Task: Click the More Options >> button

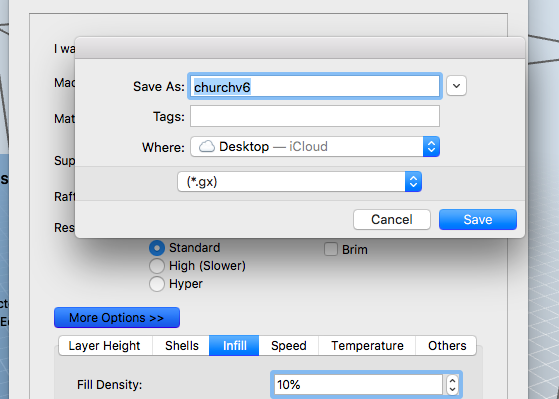Action: (117, 317)
